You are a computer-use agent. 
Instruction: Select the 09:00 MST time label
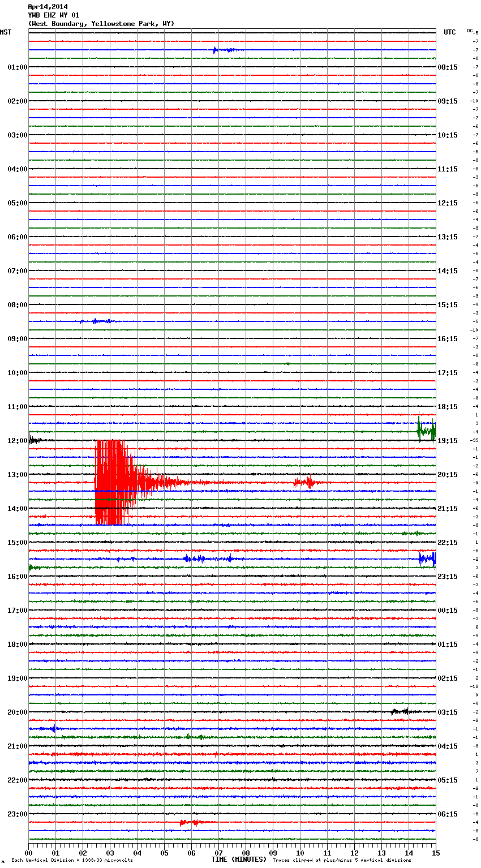coord(17,339)
